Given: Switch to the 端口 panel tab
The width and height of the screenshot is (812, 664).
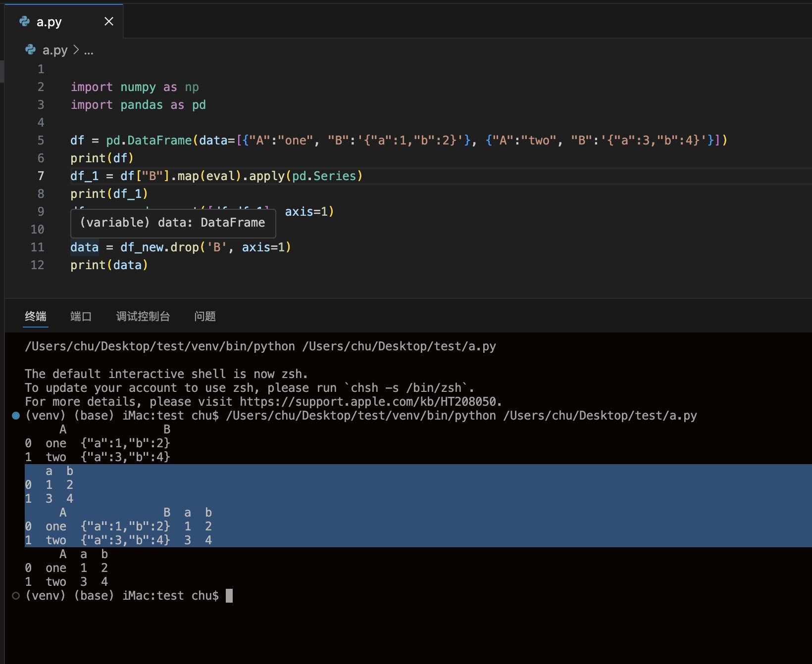Looking at the screenshot, I should coord(81,316).
